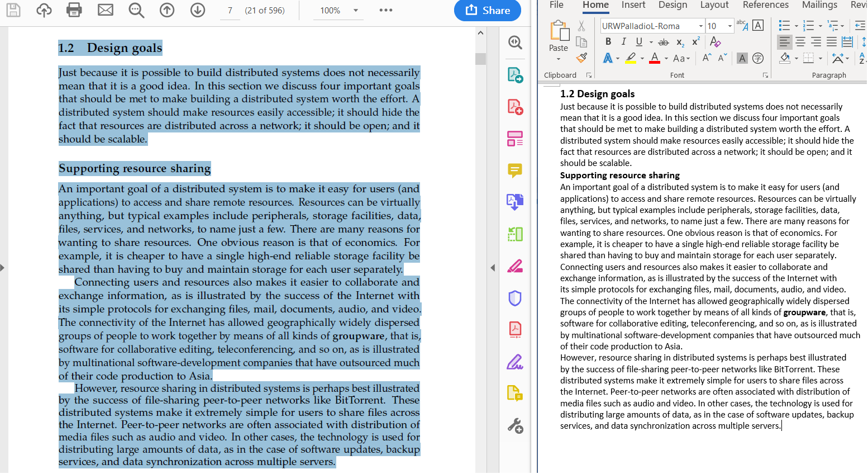868x474 pixels.
Task: Click the PDF page number field
Action: coord(230,11)
